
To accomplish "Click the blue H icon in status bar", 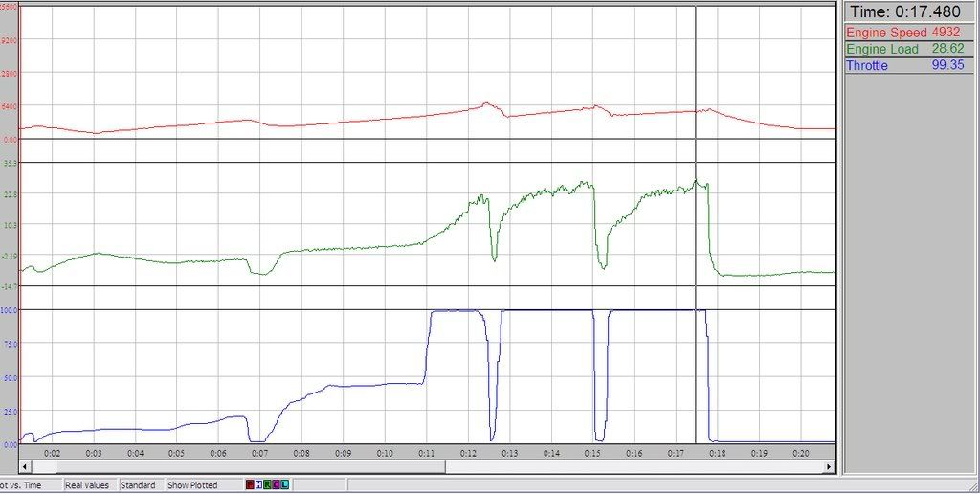I will coord(258,485).
